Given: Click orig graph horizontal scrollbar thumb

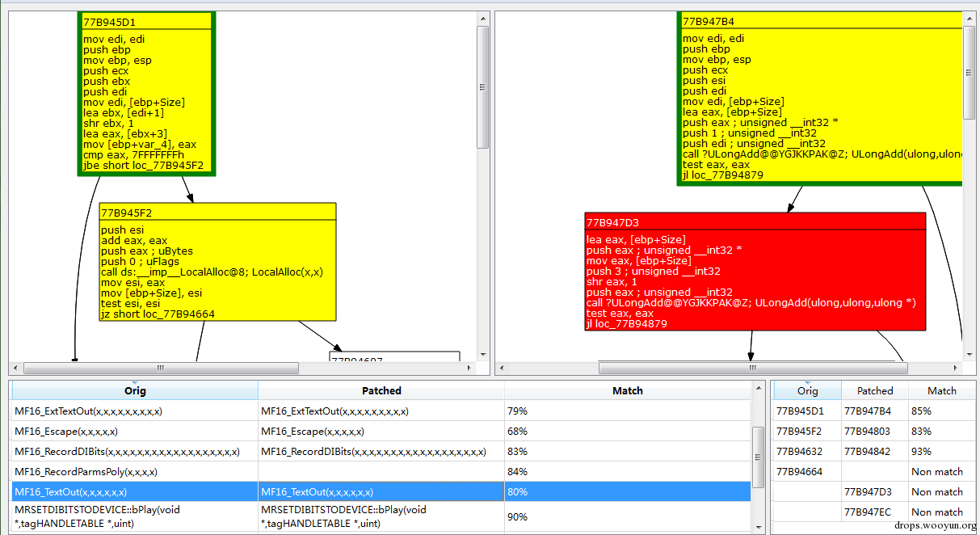Looking at the screenshot, I should (x=161, y=369).
